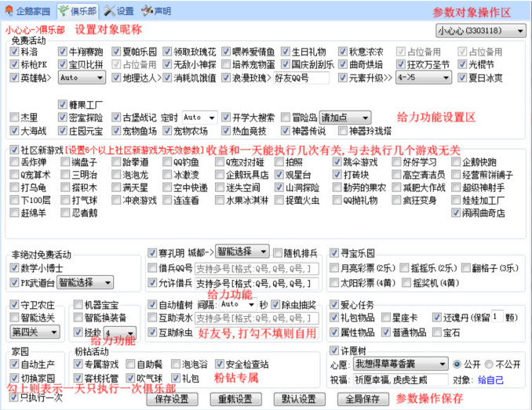Select the 公开 radio button
Screen dimensions: 532x410
[457, 365]
